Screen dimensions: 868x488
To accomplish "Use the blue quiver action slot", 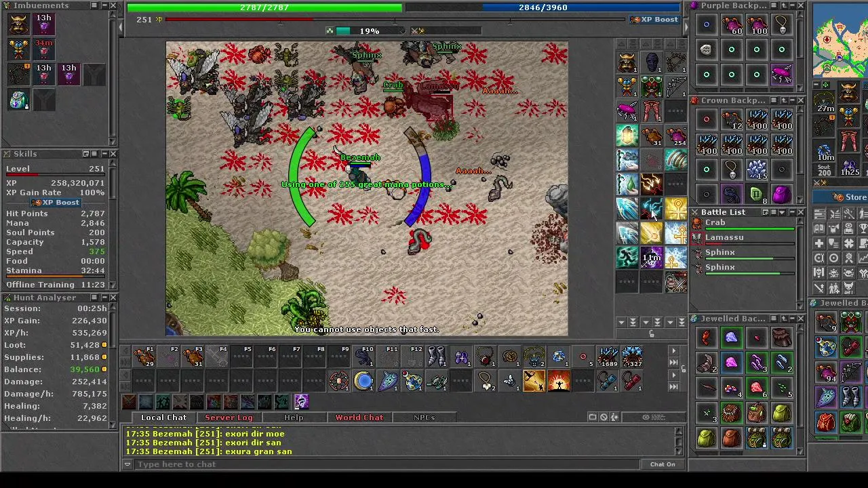I will click(608, 381).
